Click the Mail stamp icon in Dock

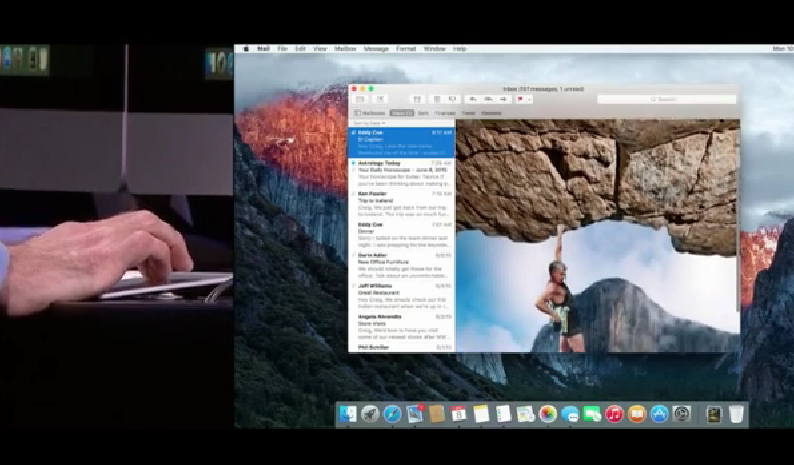coord(415,414)
